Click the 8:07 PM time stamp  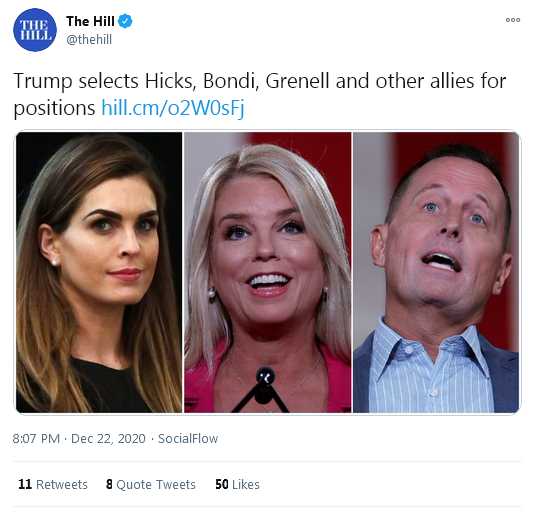point(36,439)
